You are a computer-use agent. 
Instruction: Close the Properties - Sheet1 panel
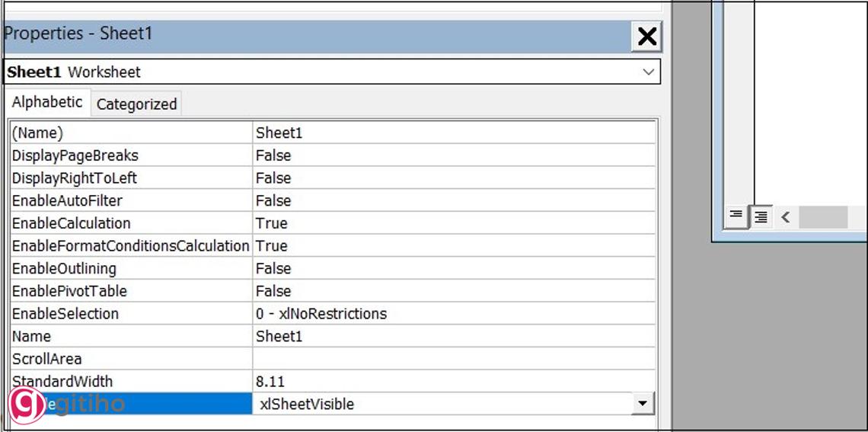click(646, 36)
